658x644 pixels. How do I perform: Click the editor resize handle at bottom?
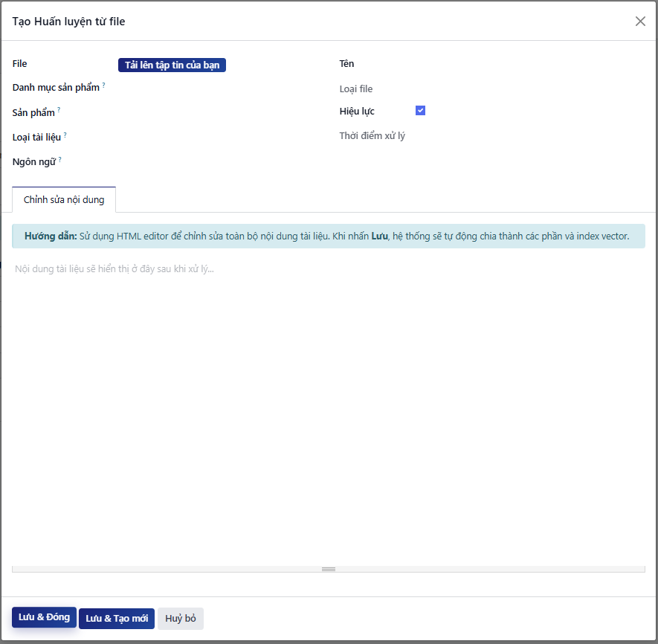[329, 569]
